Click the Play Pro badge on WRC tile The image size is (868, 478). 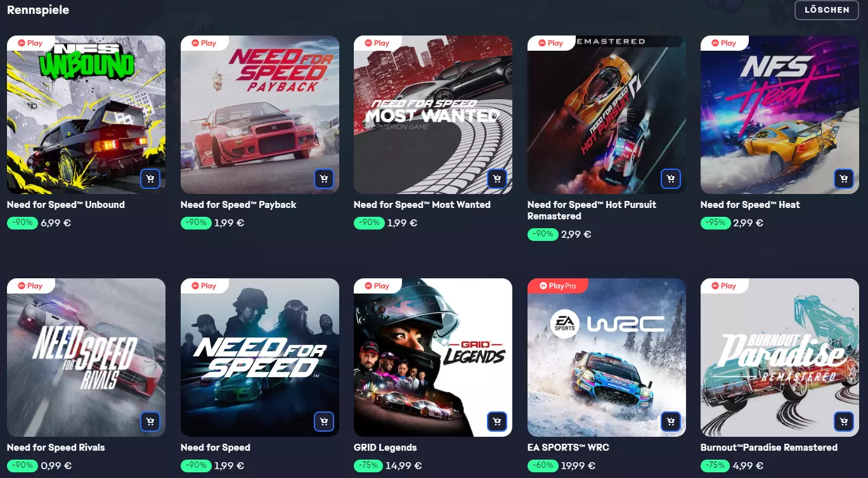(557, 286)
